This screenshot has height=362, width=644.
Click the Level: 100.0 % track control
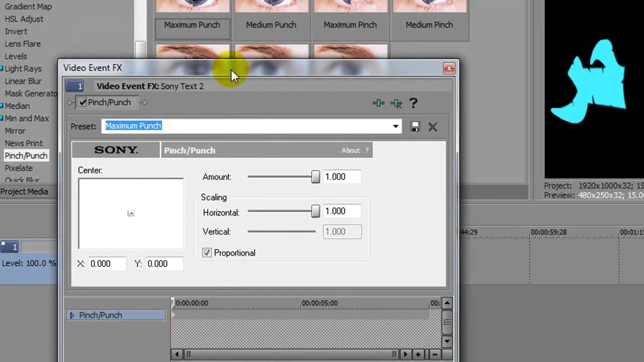click(29, 263)
